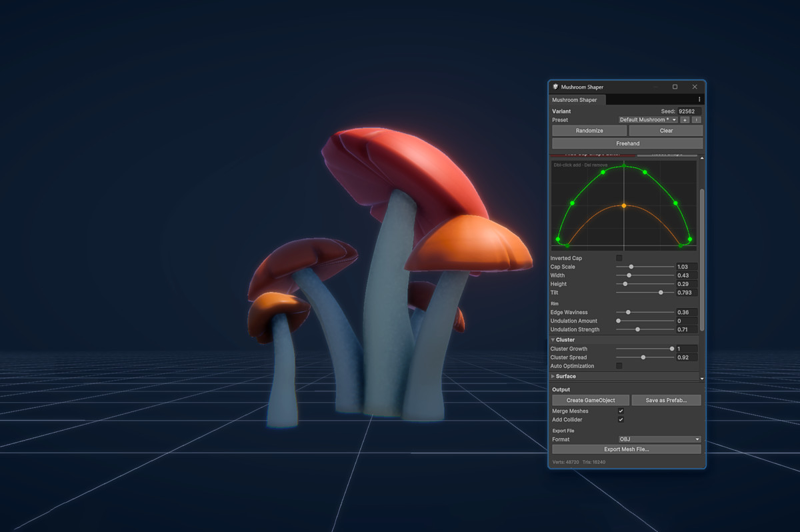Click the 'Variant' heading text
The image size is (800, 532).
[561, 111]
